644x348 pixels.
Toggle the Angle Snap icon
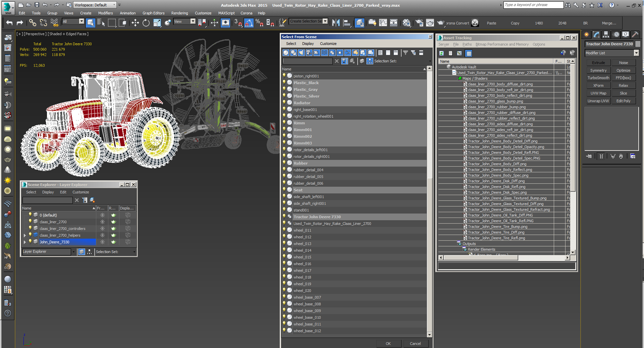248,23
